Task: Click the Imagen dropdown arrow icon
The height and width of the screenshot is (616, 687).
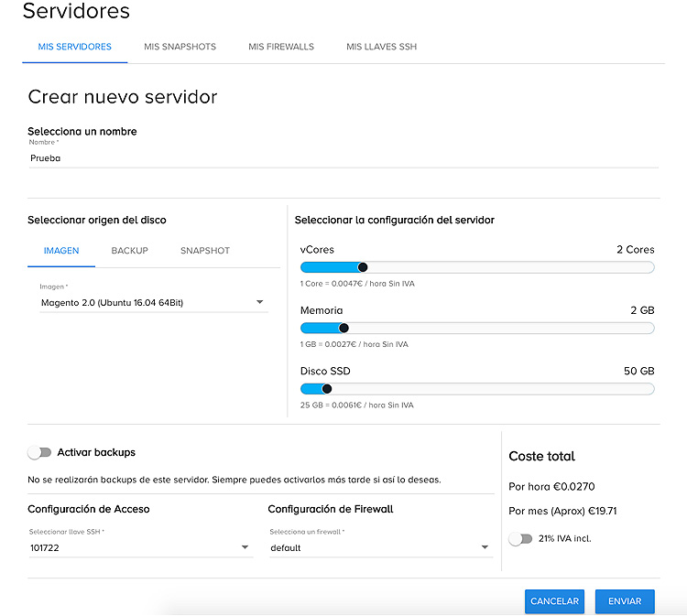Action: pos(260,302)
